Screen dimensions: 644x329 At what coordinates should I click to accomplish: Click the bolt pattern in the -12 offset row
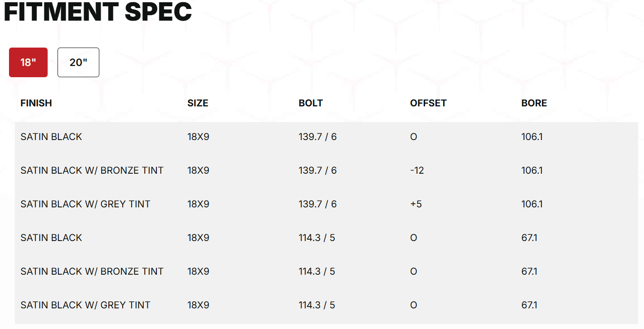pyautogui.click(x=317, y=171)
